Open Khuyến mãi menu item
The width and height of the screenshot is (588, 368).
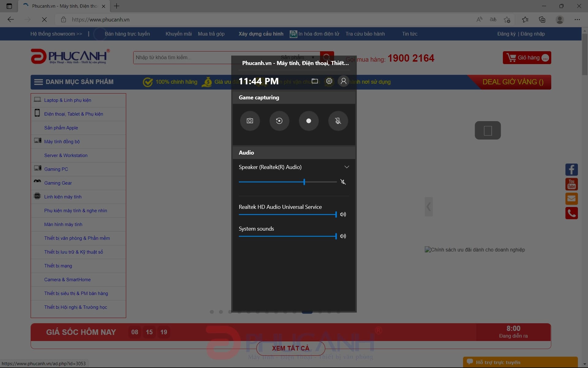(x=179, y=34)
